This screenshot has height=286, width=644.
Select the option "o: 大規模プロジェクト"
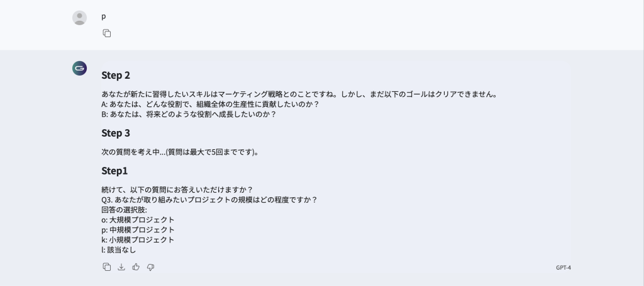click(138, 220)
